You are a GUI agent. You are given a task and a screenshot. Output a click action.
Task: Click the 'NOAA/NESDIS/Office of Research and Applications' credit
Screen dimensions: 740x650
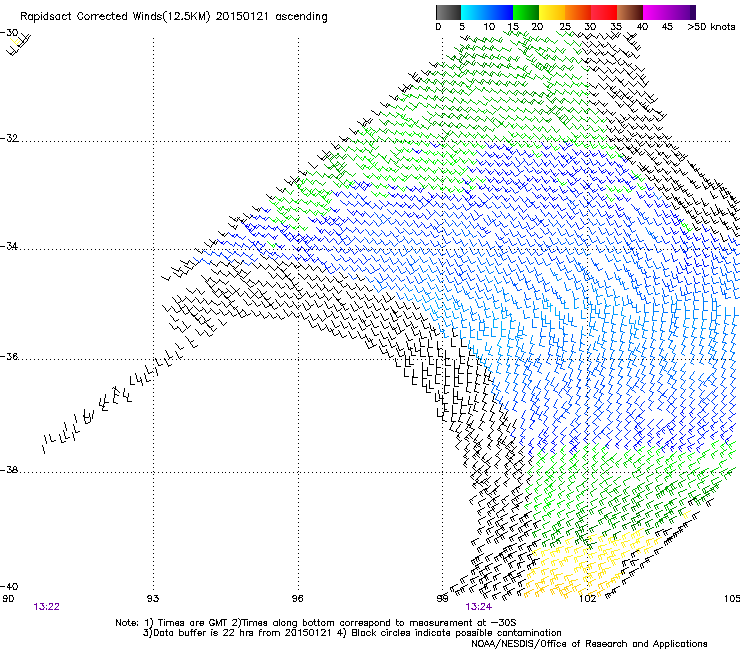click(589, 644)
